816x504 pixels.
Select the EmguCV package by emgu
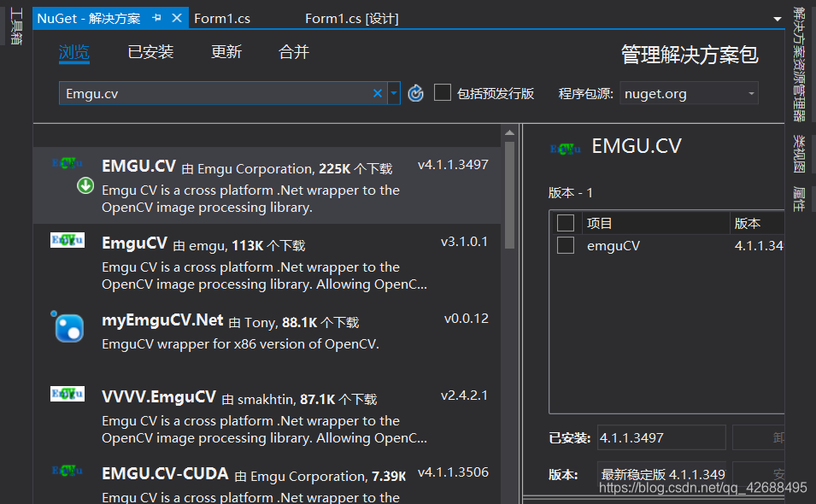267,262
